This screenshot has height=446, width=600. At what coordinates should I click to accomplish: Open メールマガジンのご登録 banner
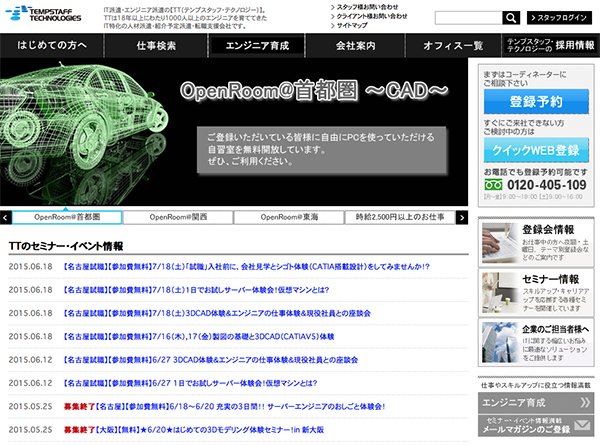(x=536, y=425)
